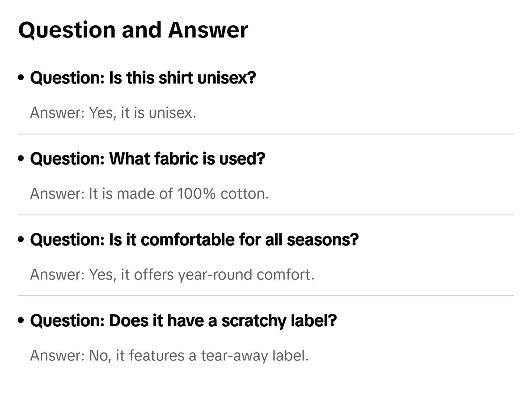Toggle "Does it have a scratchy label?" question

183,321
